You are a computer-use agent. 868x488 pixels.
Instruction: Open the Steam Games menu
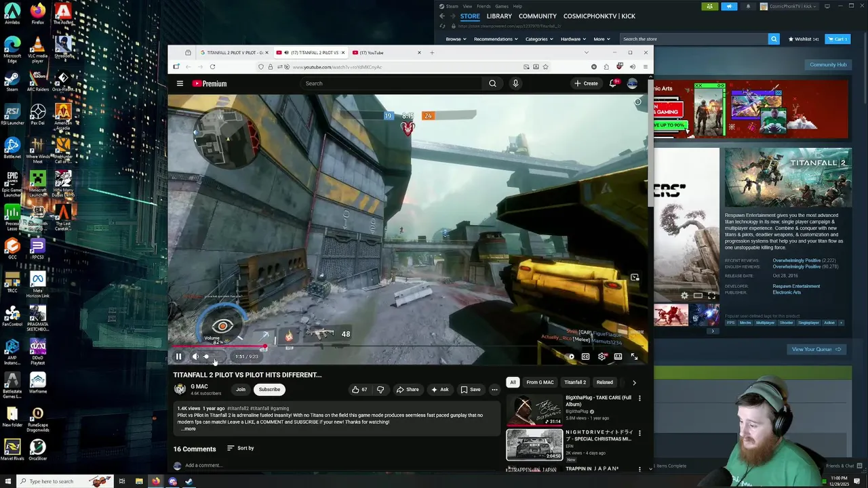click(x=502, y=6)
